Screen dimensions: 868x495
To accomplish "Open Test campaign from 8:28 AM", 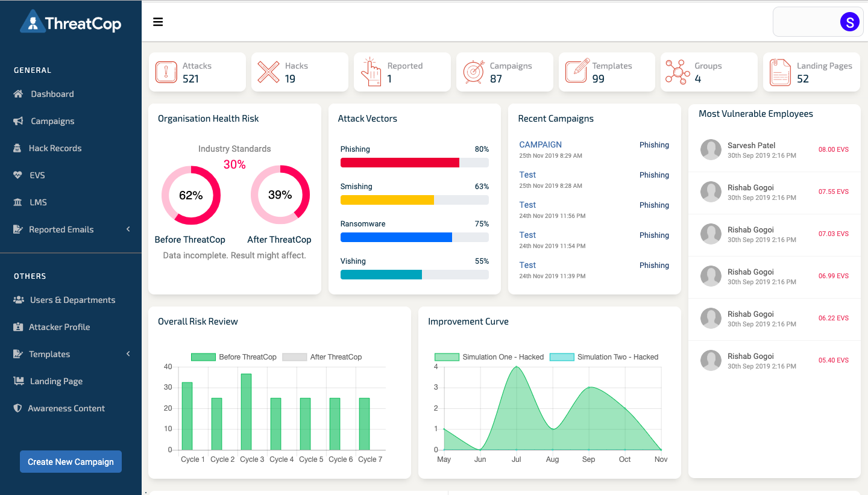I will [x=527, y=175].
